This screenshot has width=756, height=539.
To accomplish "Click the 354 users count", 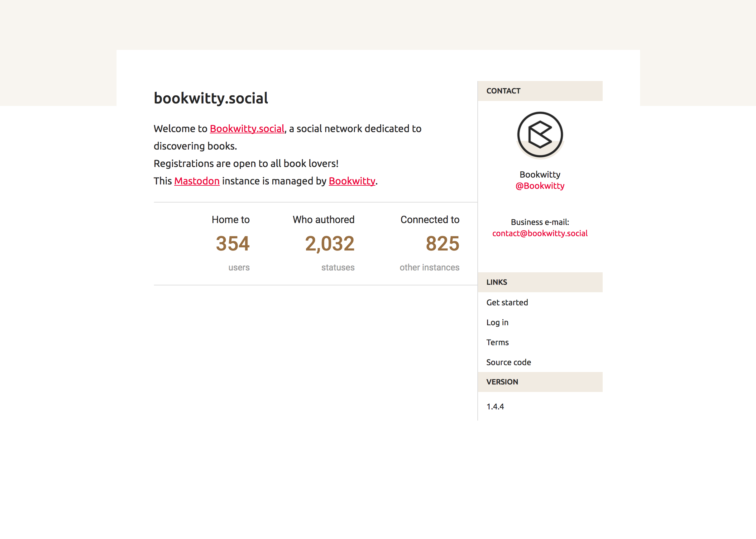I will (x=232, y=244).
